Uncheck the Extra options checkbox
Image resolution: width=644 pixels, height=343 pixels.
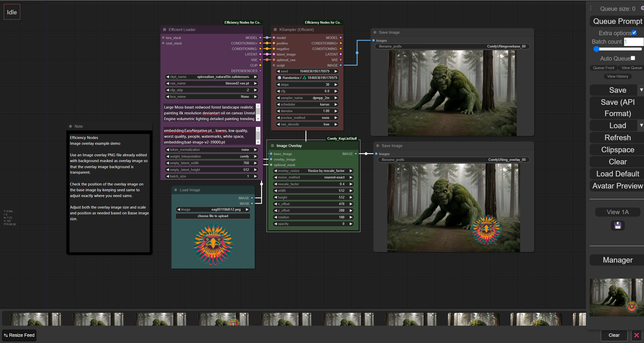pyautogui.click(x=634, y=33)
